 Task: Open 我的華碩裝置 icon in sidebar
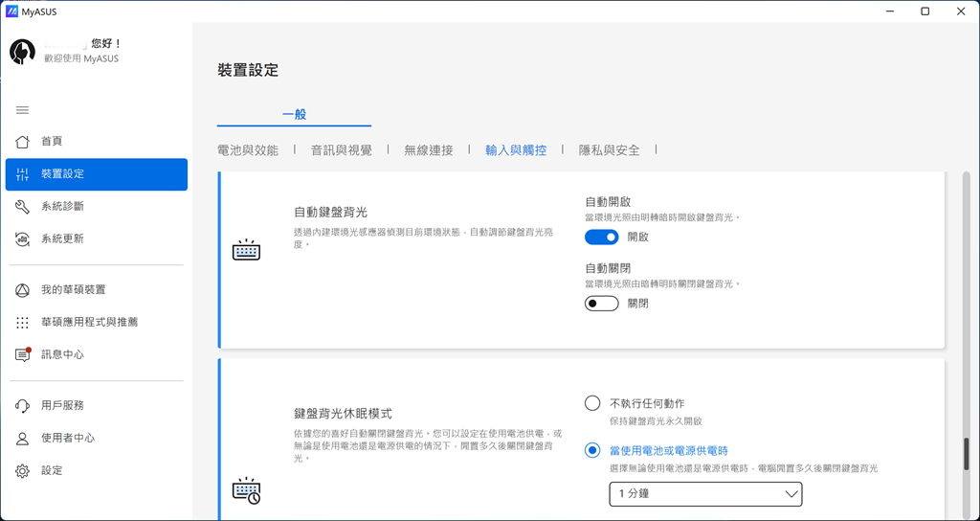pos(23,290)
